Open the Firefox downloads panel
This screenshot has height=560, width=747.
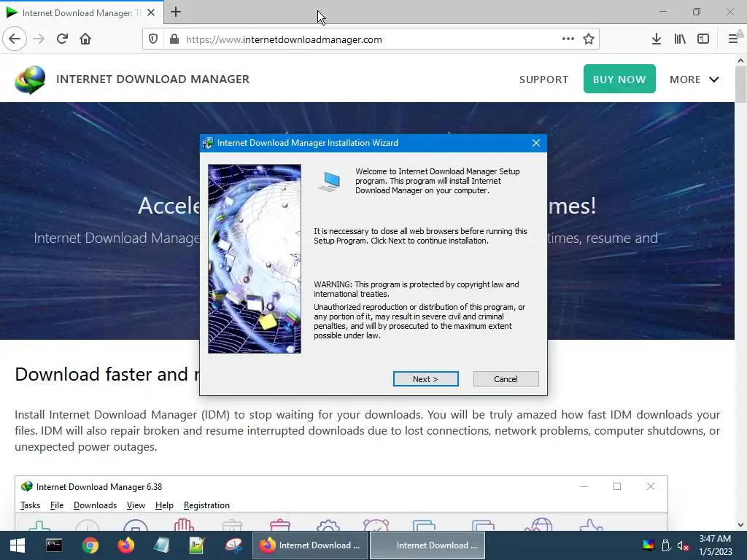click(x=657, y=39)
